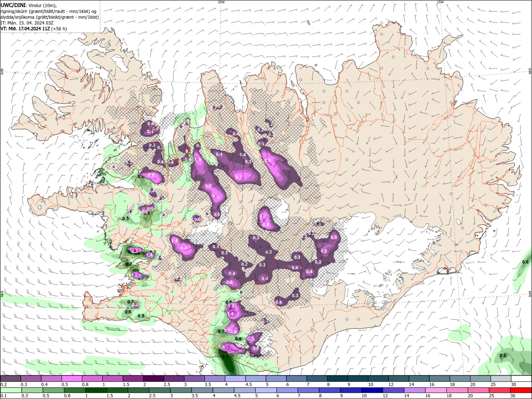Click the '2.3' precipitation value on the map

point(134,251)
